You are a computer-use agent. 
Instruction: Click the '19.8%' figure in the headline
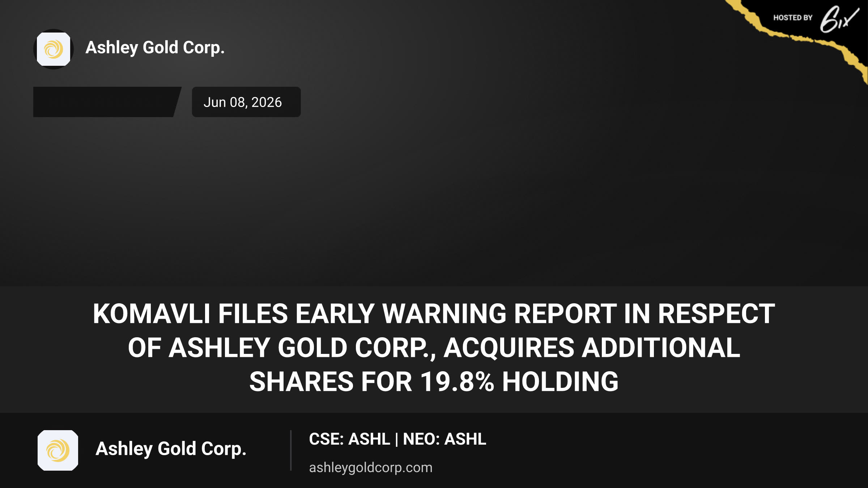[x=457, y=382]
